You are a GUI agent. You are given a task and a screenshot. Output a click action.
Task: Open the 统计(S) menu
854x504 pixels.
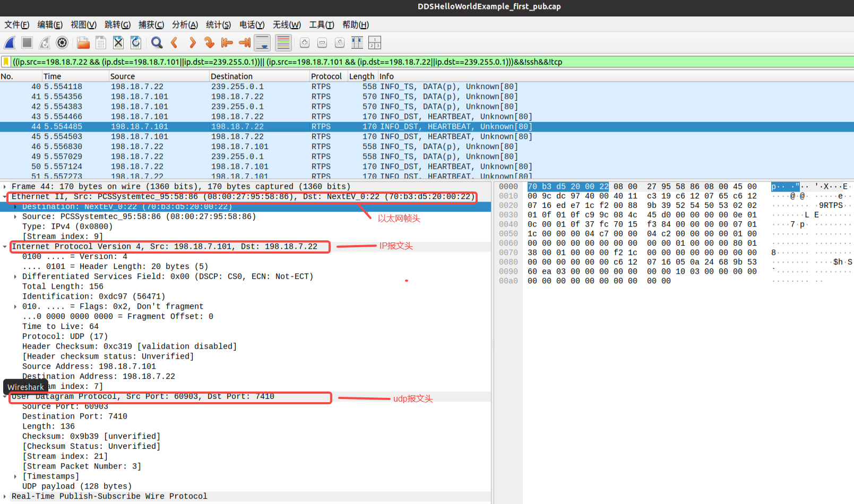(x=218, y=25)
